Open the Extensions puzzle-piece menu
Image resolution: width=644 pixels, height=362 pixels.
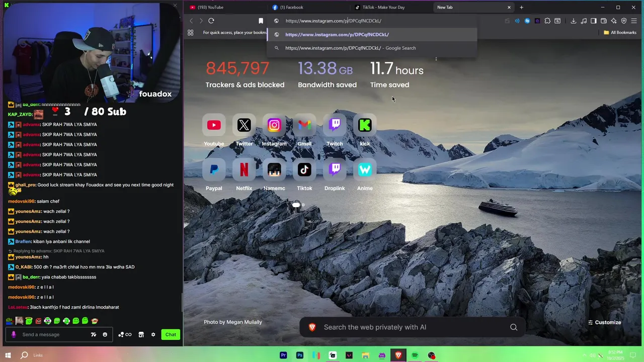[547, 21]
